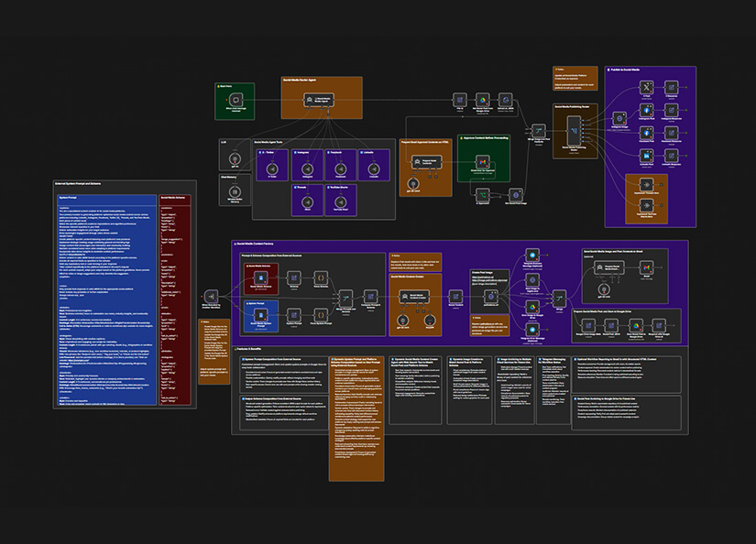Open the Social Media Schema Google Docs node

coord(261,278)
